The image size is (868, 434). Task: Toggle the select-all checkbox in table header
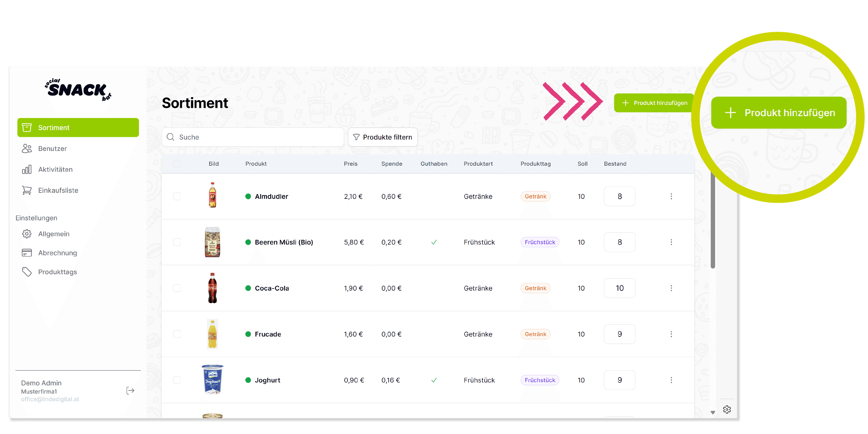click(177, 164)
